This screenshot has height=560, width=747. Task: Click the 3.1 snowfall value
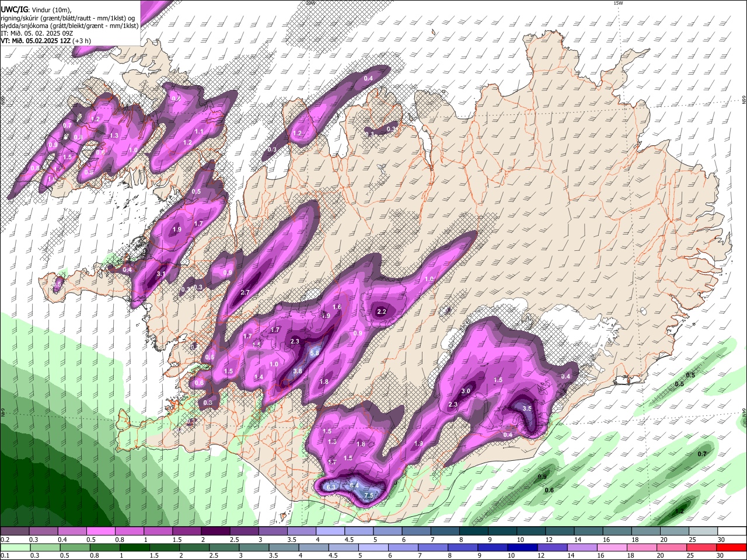click(162, 274)
